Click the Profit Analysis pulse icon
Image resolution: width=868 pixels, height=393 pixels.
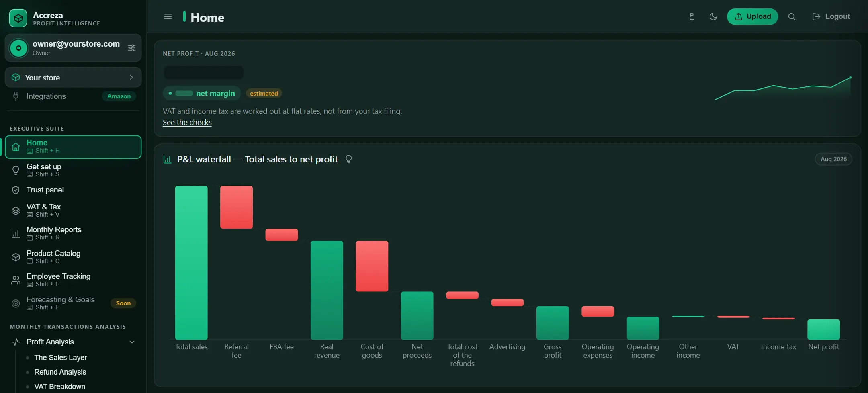(x=16, y=342)
